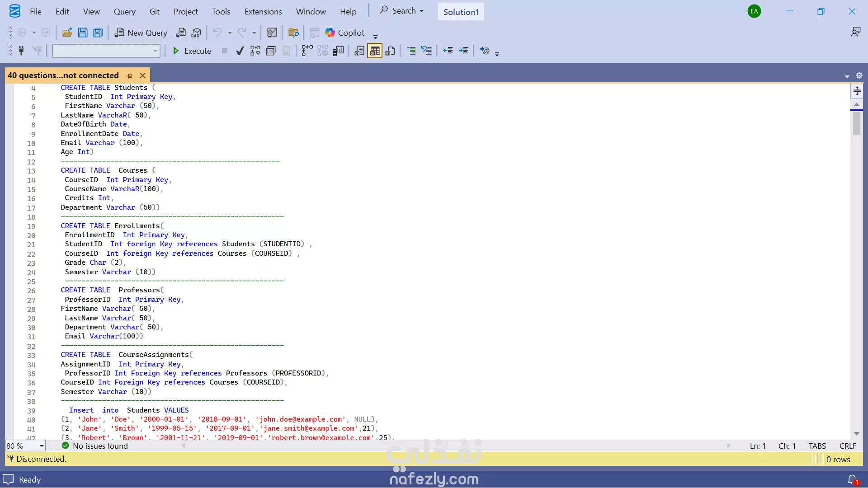Viewport: 868px width, 488px height.
Task: Uncomment the selected lines
Action: coord(427,51)
